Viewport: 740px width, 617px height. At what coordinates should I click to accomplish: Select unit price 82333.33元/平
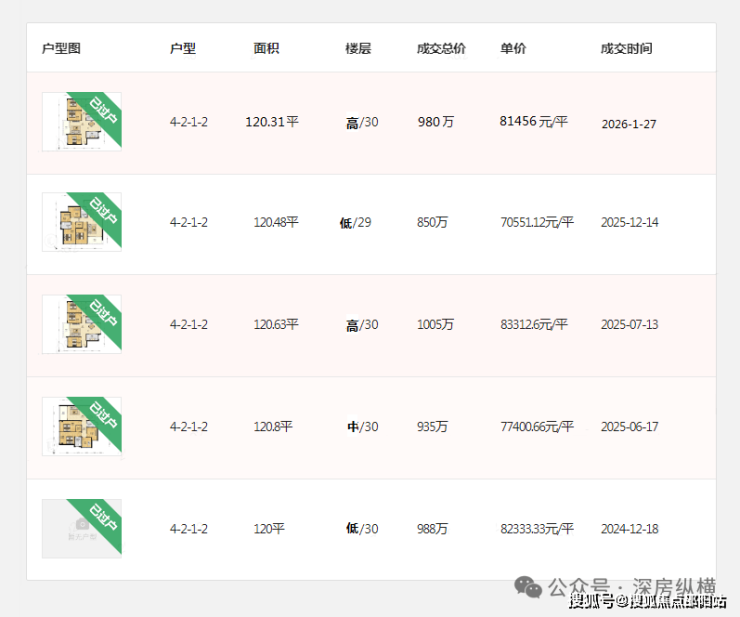tap(537, 529)
